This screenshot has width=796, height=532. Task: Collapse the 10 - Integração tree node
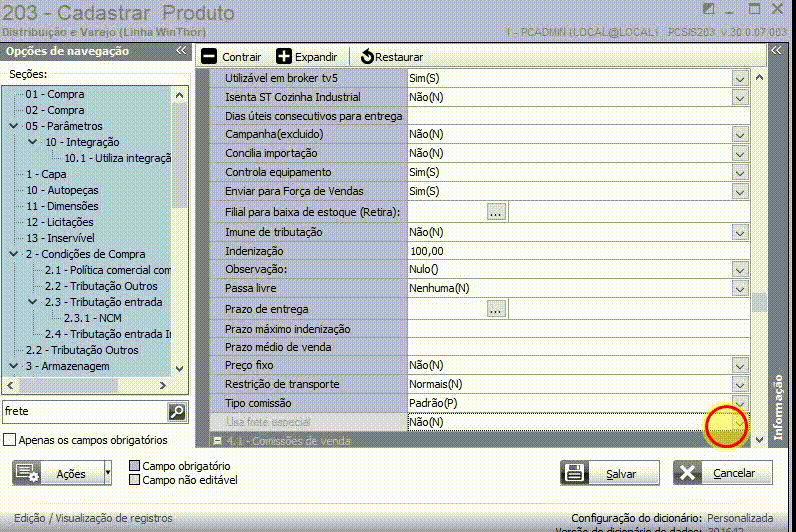[x=33, y=142]
